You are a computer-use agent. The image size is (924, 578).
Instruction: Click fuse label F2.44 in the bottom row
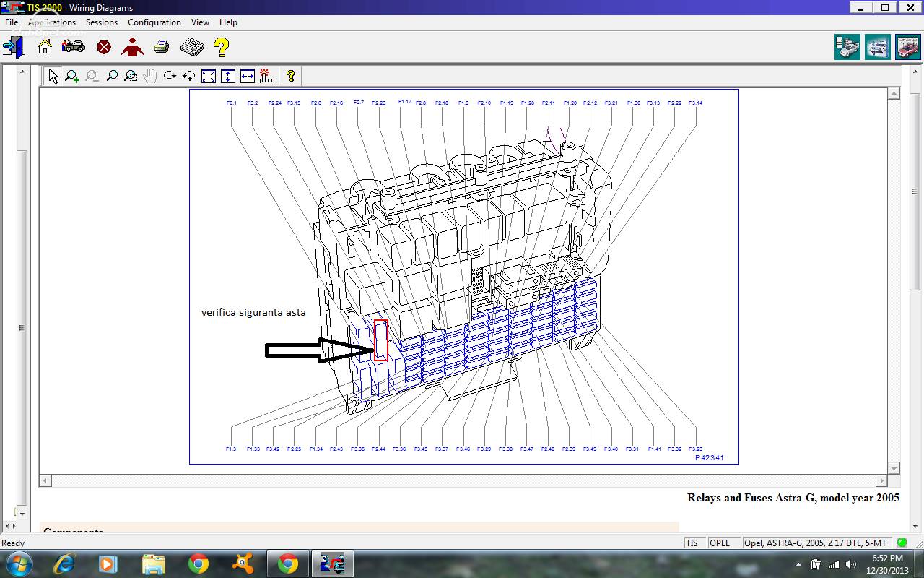pos(378,449)
